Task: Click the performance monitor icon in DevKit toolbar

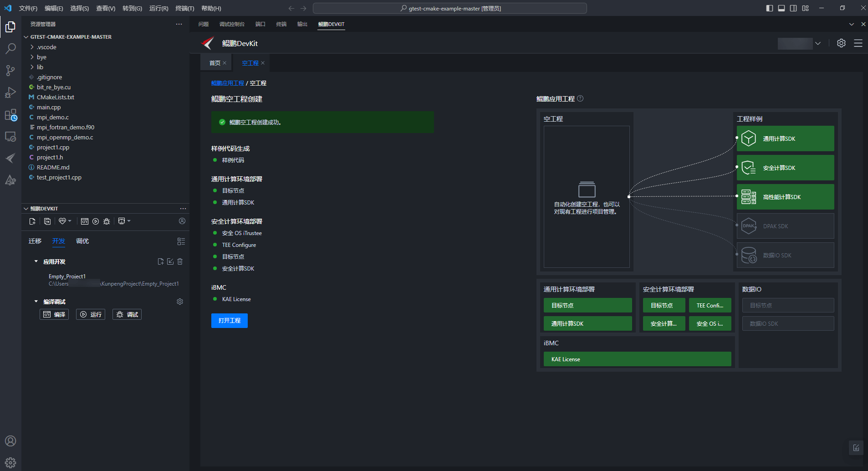Action: coord(122,221)
